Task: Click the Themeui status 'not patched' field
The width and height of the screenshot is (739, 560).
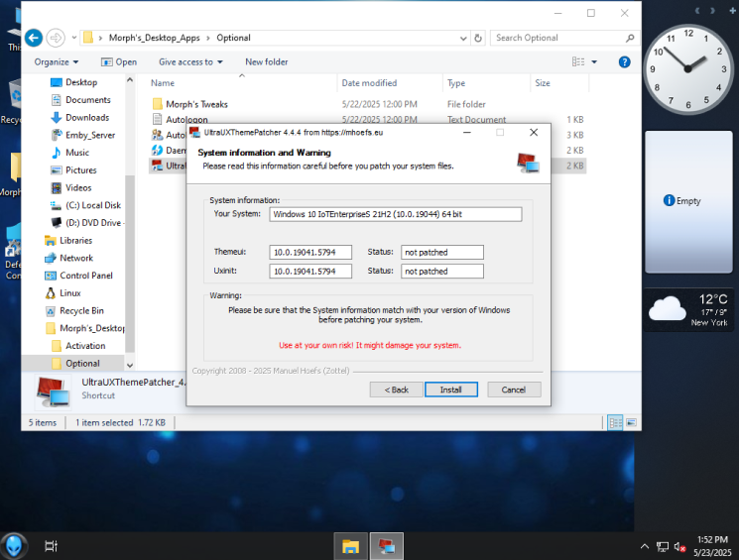Action: [442, 252]
